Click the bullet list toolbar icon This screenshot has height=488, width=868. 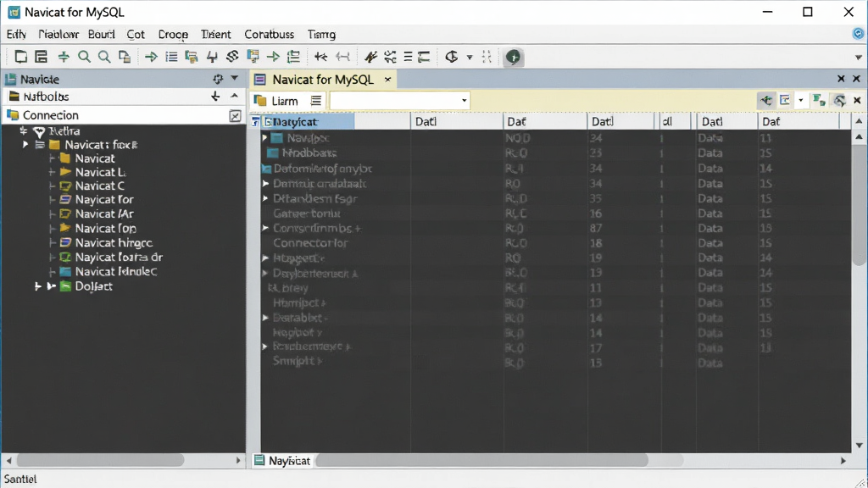tap(171, 57)
